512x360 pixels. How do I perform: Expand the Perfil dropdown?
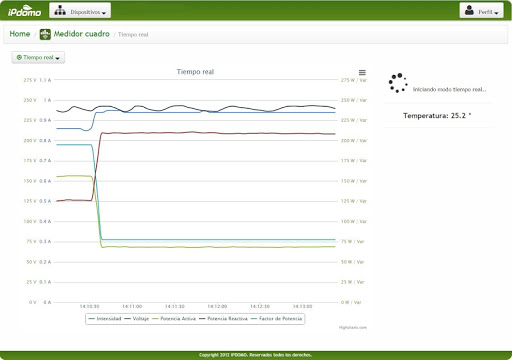tap(481, 11)
